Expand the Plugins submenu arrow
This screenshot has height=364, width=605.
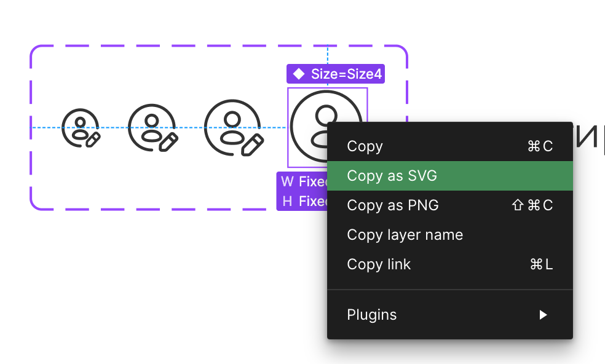(x=542, y=315)
